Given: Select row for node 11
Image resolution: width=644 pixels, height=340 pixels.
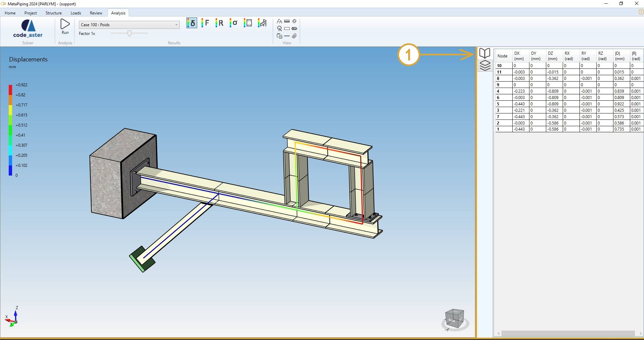Looking at the screenshot, I should (x=569, y=72).
